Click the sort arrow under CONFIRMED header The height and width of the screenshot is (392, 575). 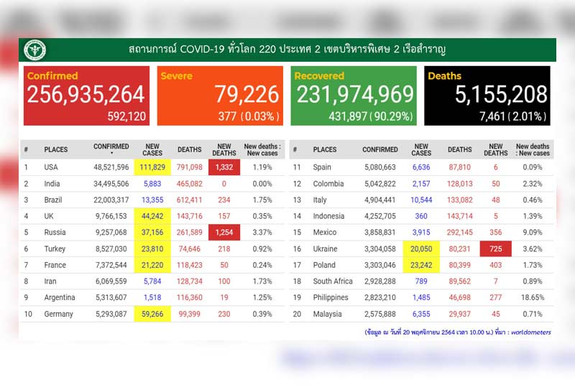point(111,154)
